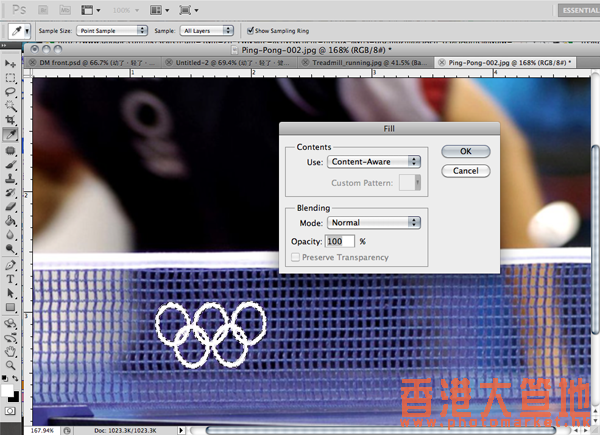600x435 pixels.
Task: Cancel the Fill dialog
Action: coord(466,171)
